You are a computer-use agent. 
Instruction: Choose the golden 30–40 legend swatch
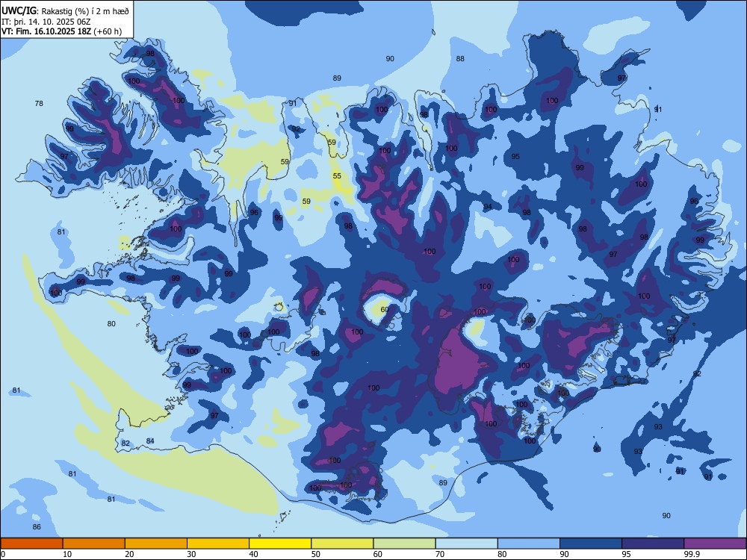tap(218, 544)
